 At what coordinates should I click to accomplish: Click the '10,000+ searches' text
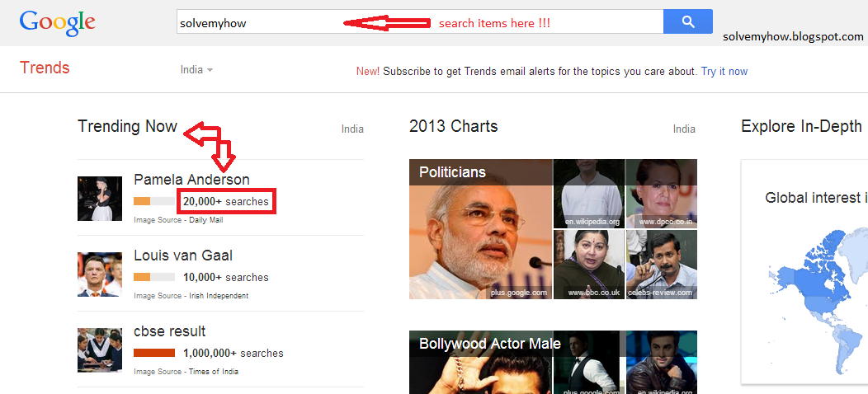226,277
